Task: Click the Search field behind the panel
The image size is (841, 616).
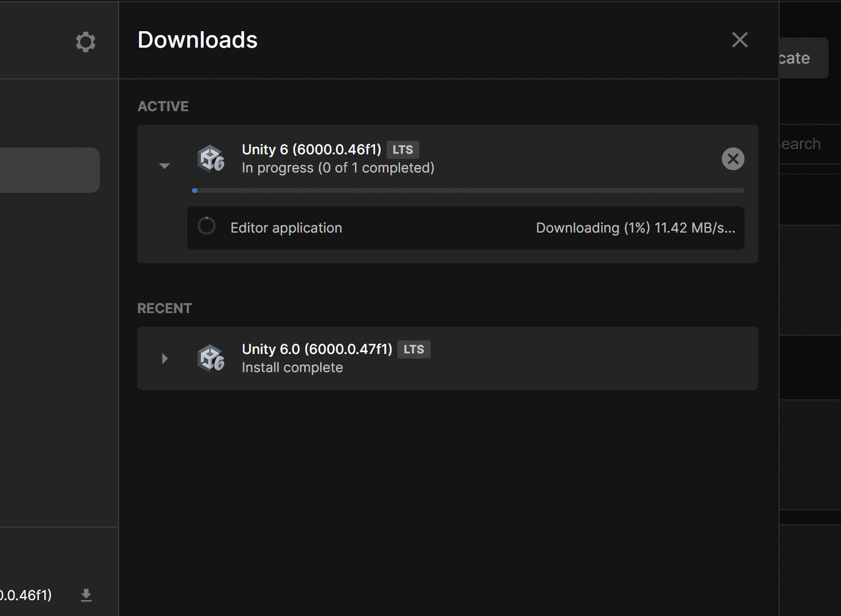Action: click(x=810, y=144)
